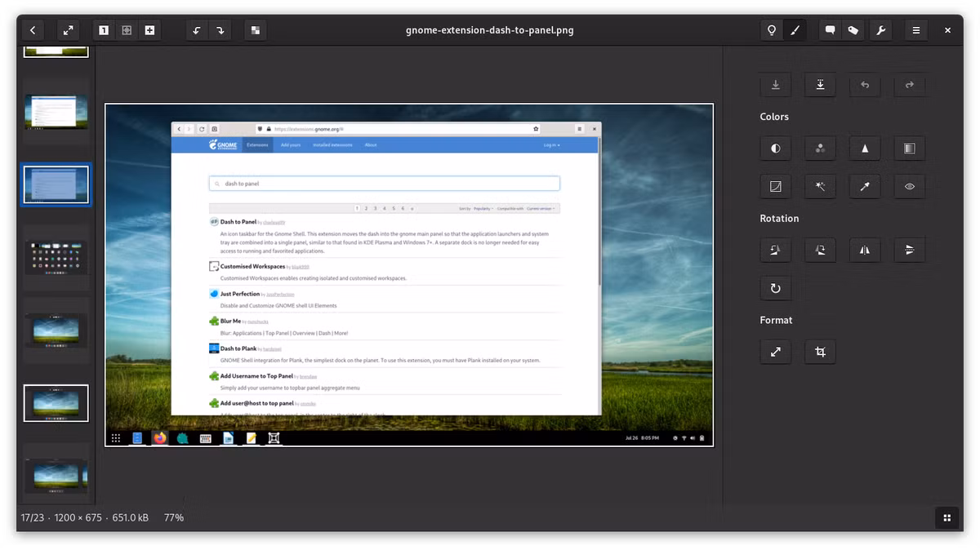Open the three-dots Adjust Colors tool

(820, 149)
